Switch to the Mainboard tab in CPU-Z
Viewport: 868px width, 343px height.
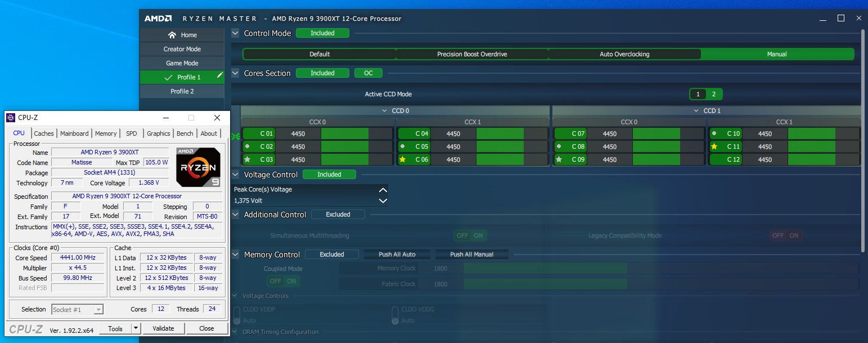pyautogui.click(x=74, y=133)
